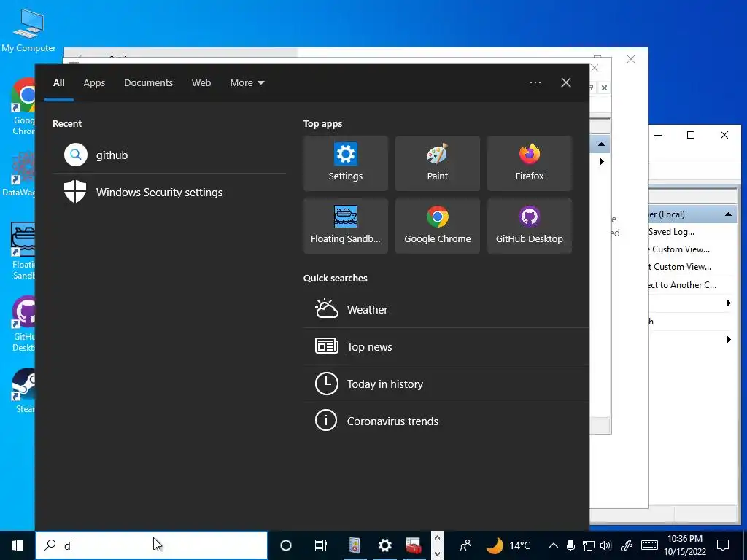Switch to the All tab
The height and width of the screenshot is (560, 747).
(x=59, y=83)
